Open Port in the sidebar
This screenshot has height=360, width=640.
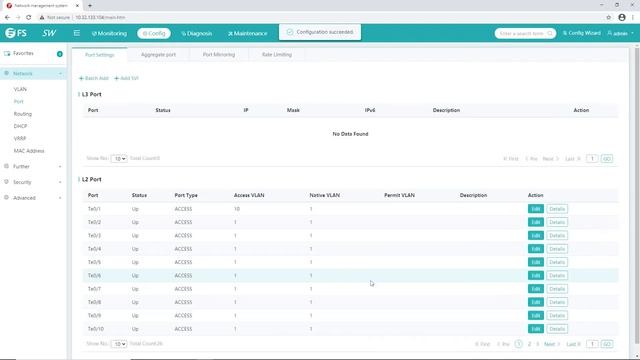tap(18, 102)
